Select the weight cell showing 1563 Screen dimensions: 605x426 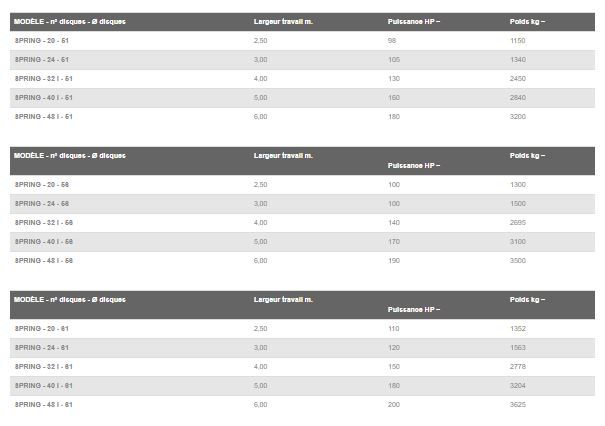click(x=517, y=347)
